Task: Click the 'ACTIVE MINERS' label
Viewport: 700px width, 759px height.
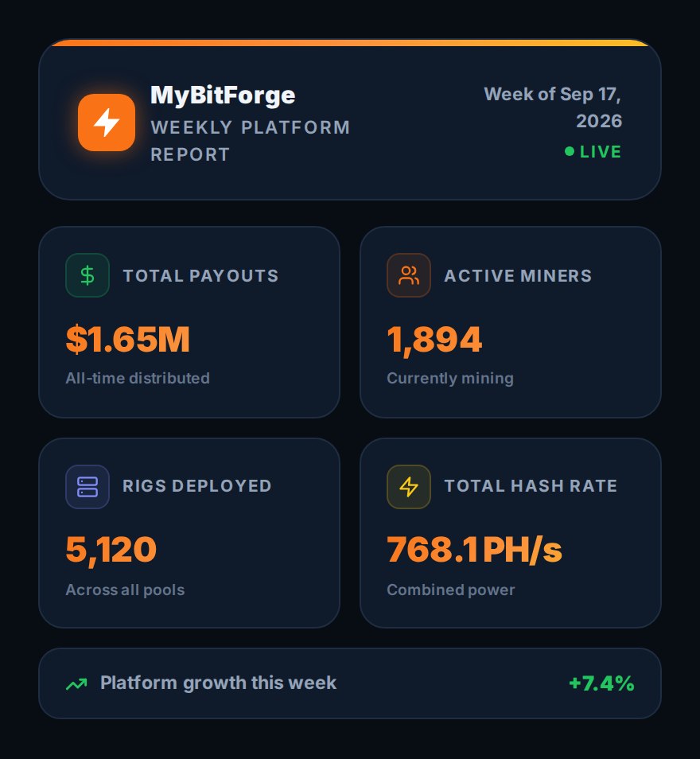Action: point(518,275)
